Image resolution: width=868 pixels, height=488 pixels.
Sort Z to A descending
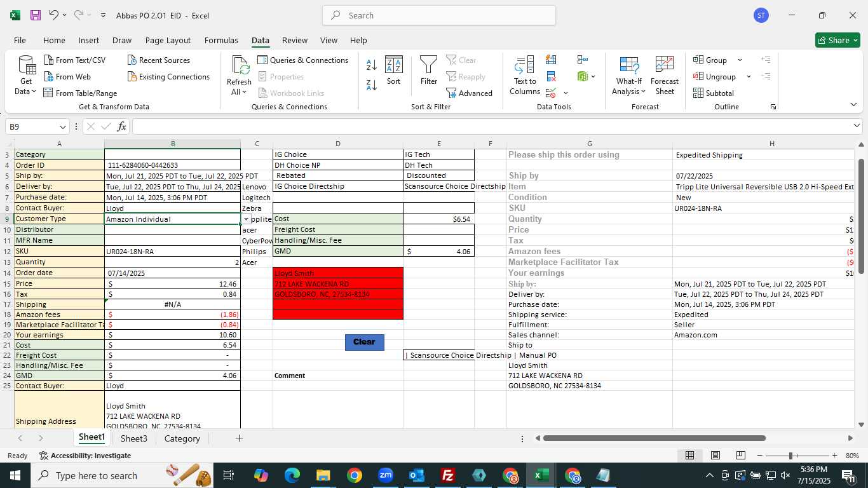click(x=372, y=85)
